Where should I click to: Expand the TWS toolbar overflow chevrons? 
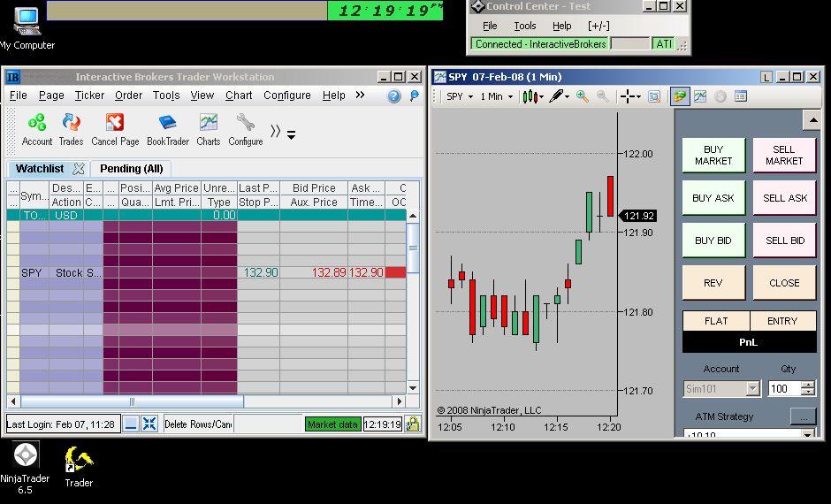[x=275, y=131]
